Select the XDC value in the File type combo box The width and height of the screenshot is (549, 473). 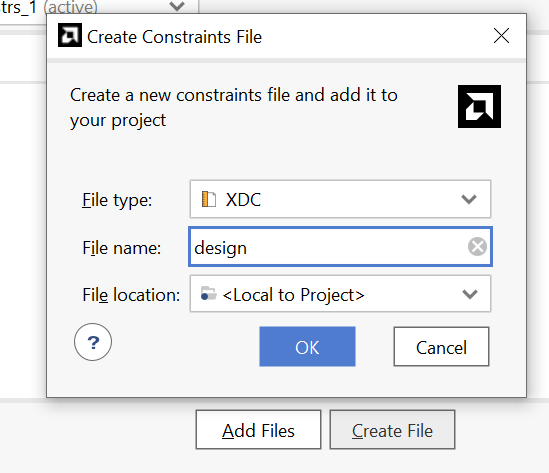tap(243, 200)
